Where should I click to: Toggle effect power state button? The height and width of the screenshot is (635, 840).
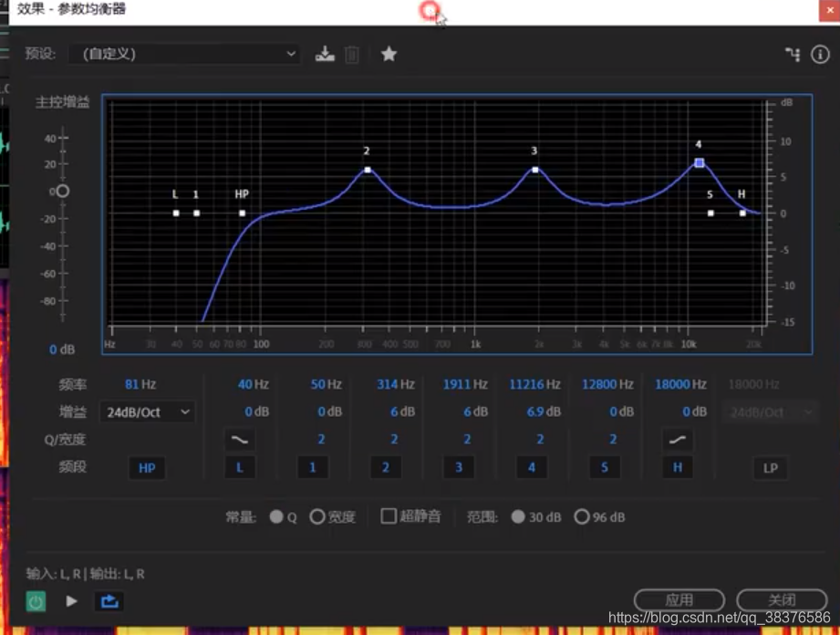(36, 602)
